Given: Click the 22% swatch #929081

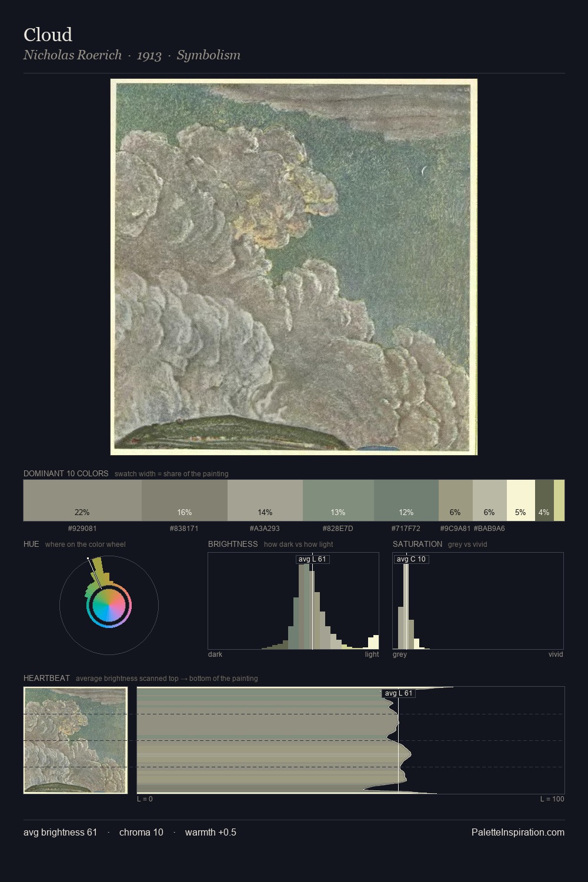Looking at the screenshot, I should tap(82, 500).
